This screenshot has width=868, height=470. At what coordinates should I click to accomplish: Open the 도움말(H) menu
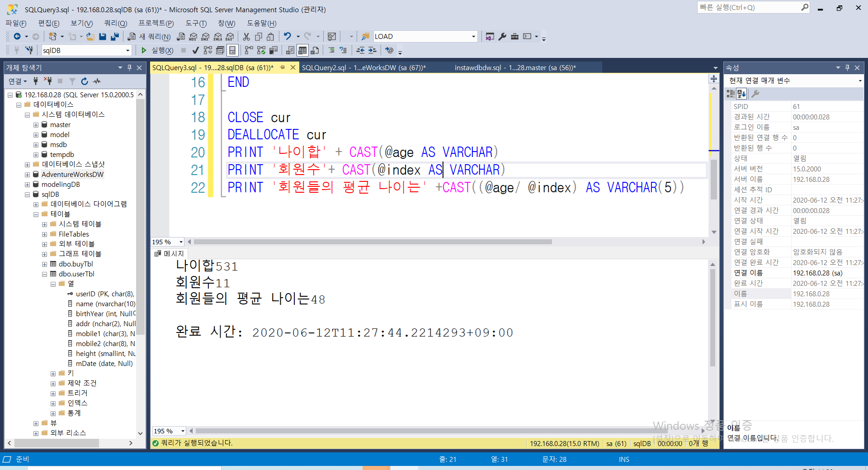(261, 23)
